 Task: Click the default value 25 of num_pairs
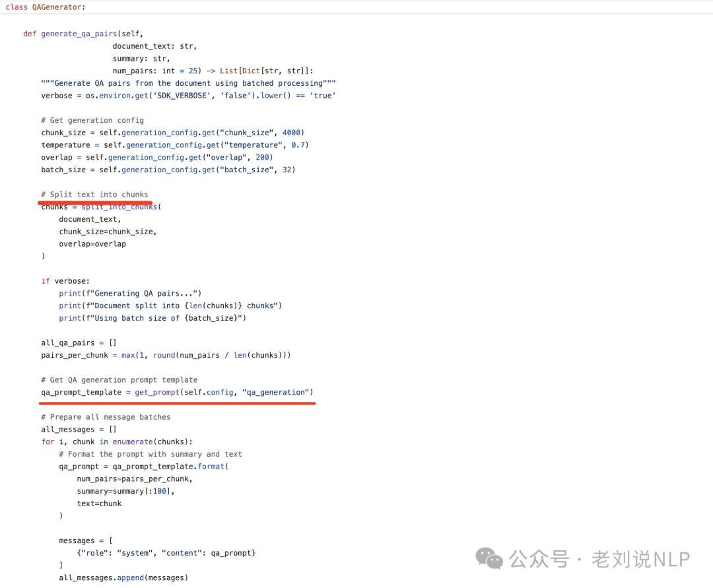(193, 71)
